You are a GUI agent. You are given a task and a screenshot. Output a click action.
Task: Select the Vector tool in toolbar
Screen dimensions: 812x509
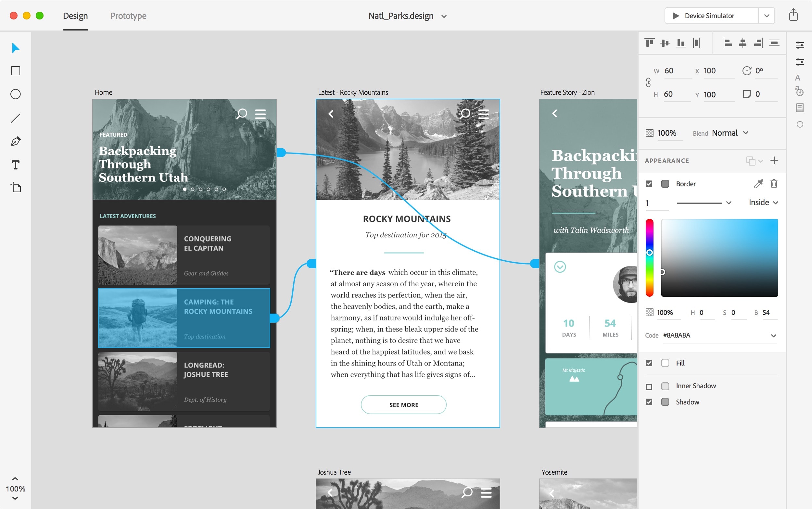[15, 141]
